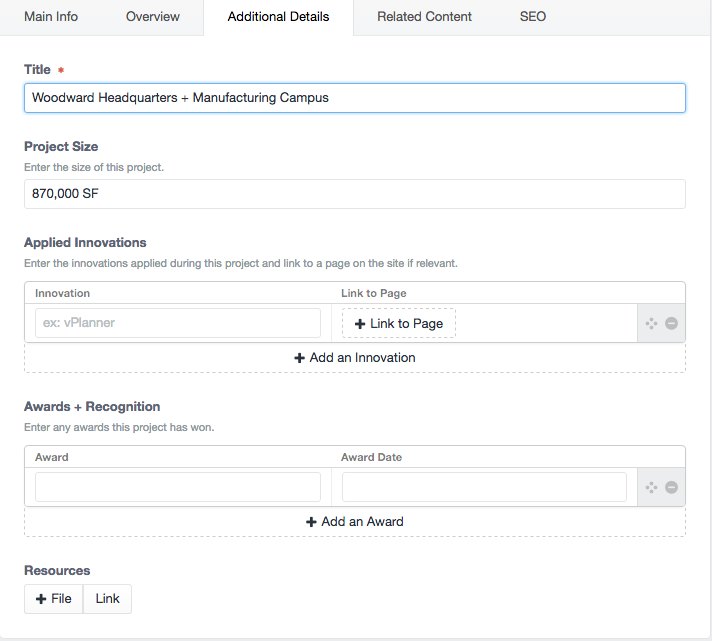Image resolution: width=712 pixels, height=641 pixels.
Task: Click the Add an Award button
Action: pyautogui.click(x=355, y=522)
